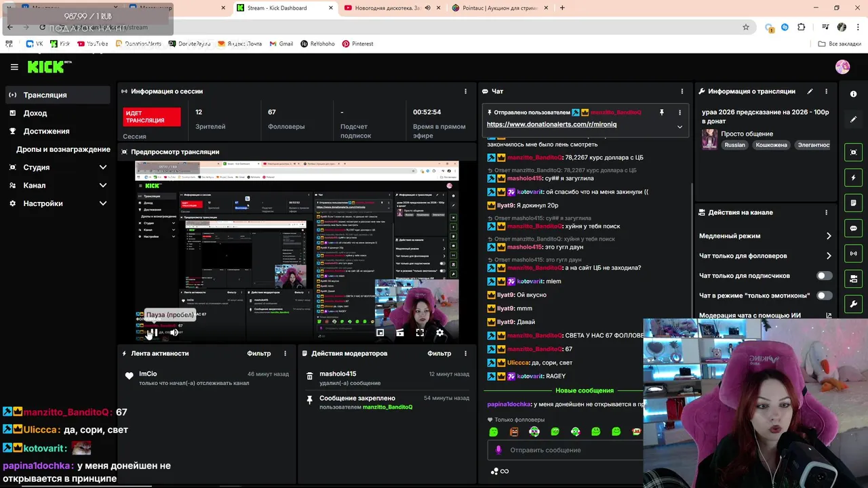
Task: Toggle activity feed lightning widget in right sidebar
Action: click(854, 178)
